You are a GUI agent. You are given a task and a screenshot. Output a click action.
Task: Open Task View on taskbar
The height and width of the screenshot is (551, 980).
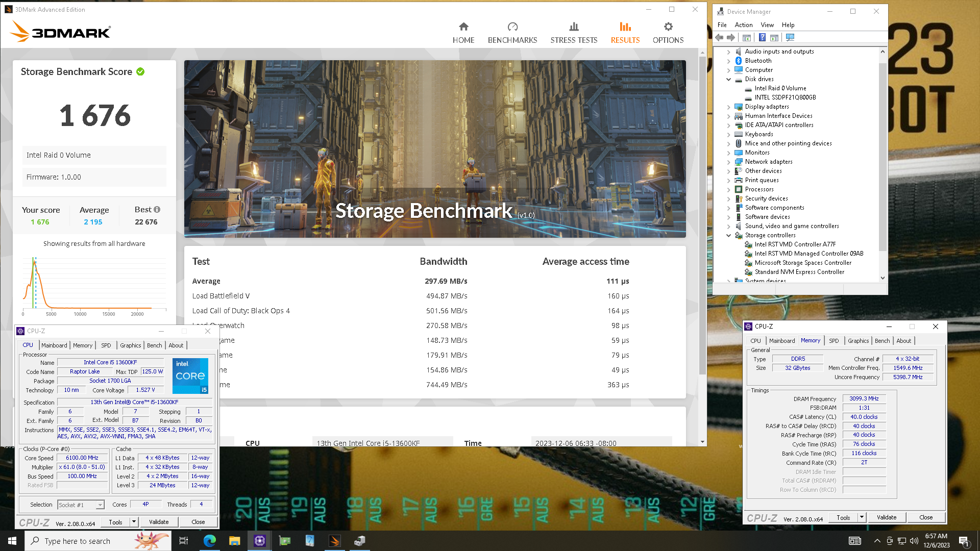[184, 541]
